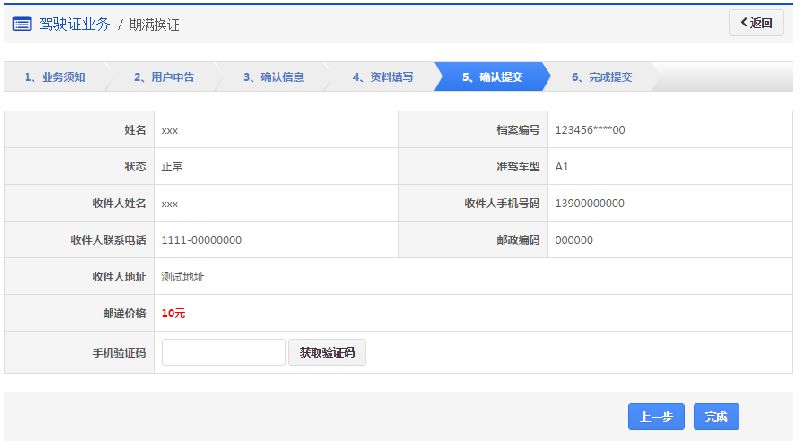Click the driving license business header icon
The height and width of the screenshot is (444, 800).
22,24
